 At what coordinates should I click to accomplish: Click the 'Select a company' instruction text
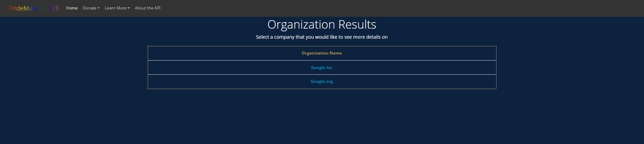point(321,37)
